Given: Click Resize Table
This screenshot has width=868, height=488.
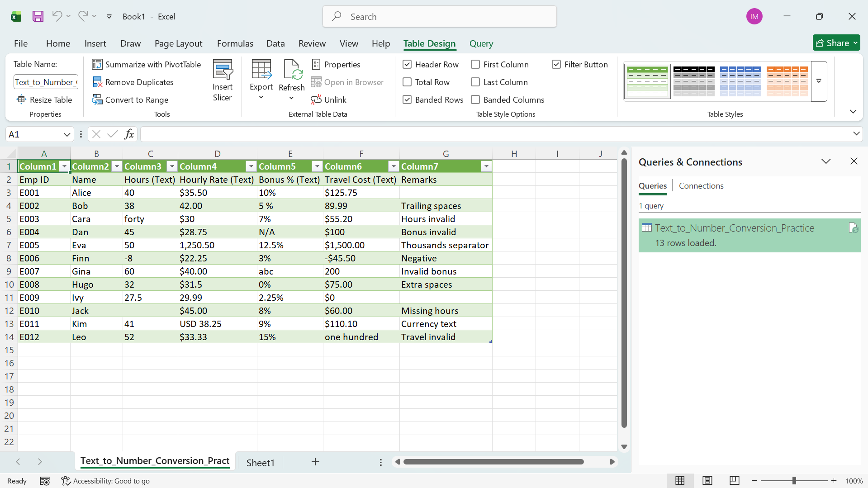Looking at the screenshot, I should click(44, 100).
